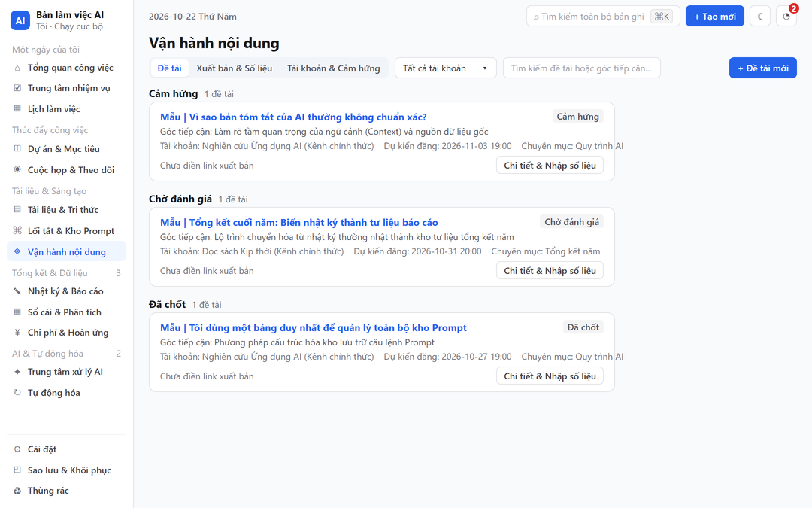Click the Chờ đánh giá group heading
The width and height of the screenshot is (812, 508).
point(180,199)
